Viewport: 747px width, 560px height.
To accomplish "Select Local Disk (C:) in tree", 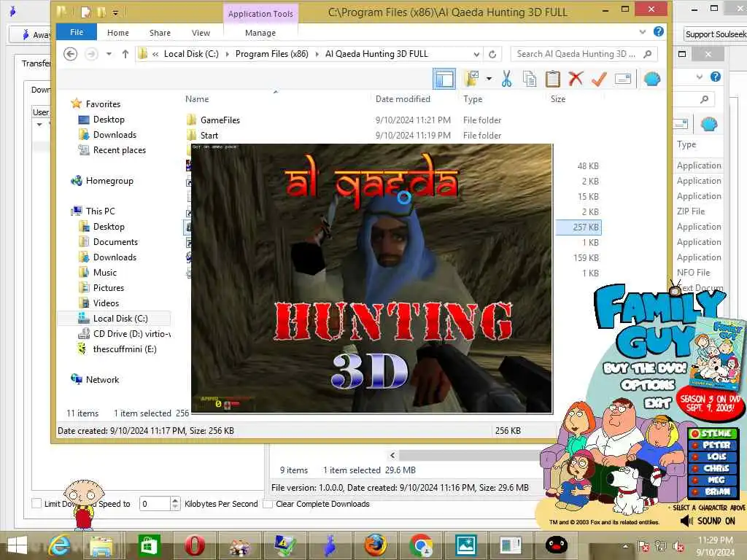I will pyautogui.click(x=120, y=318).
